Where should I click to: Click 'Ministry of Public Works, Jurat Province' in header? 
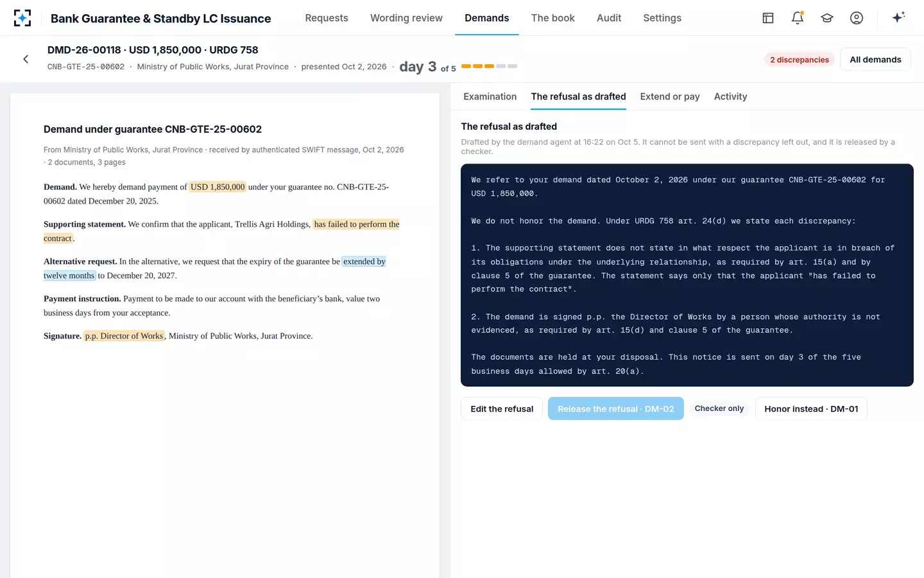click(x=213, y=67)
